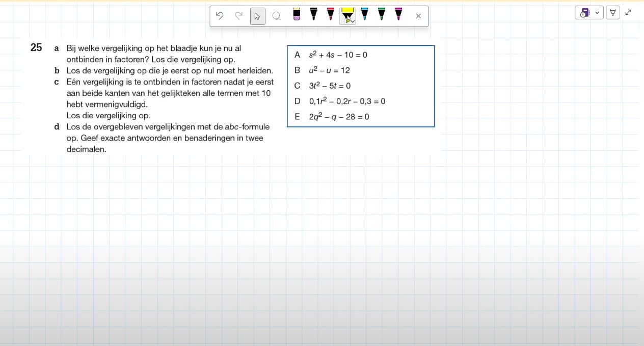The width and height of the screenshot is (644, 346).
Task: Choose the green pen
Action: [381, 14]
